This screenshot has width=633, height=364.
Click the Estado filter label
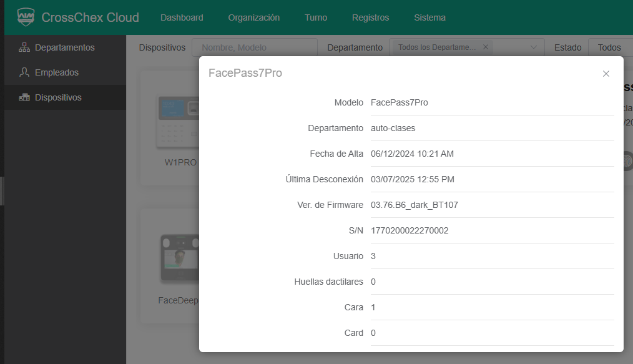point(567,47)
